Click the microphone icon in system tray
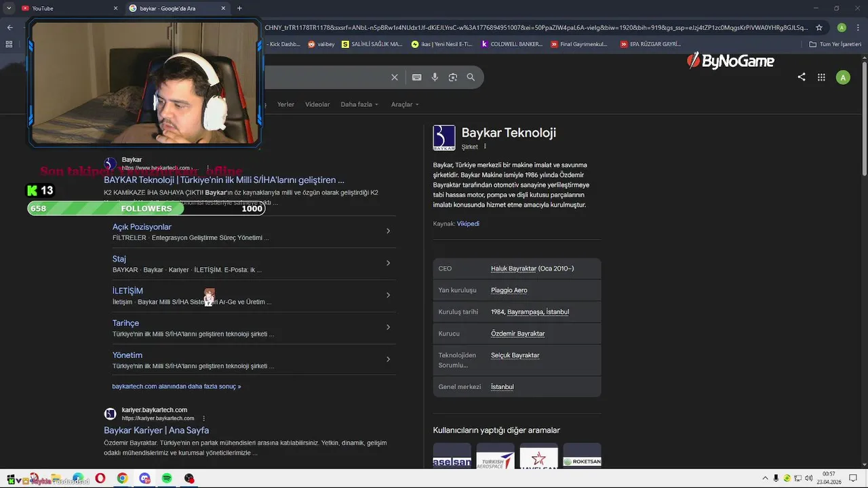The height and width of the screenshot is (488, 868). point(776,479)
